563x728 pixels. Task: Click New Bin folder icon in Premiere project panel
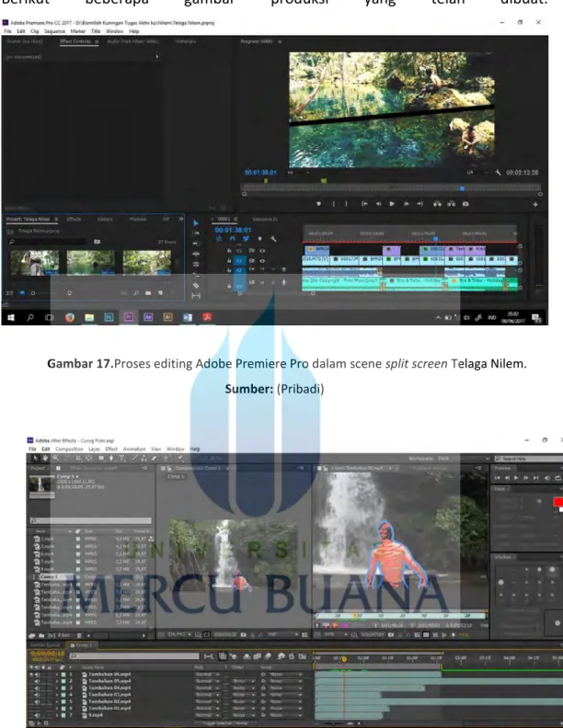pyautogui.click(x=148, y=293)
